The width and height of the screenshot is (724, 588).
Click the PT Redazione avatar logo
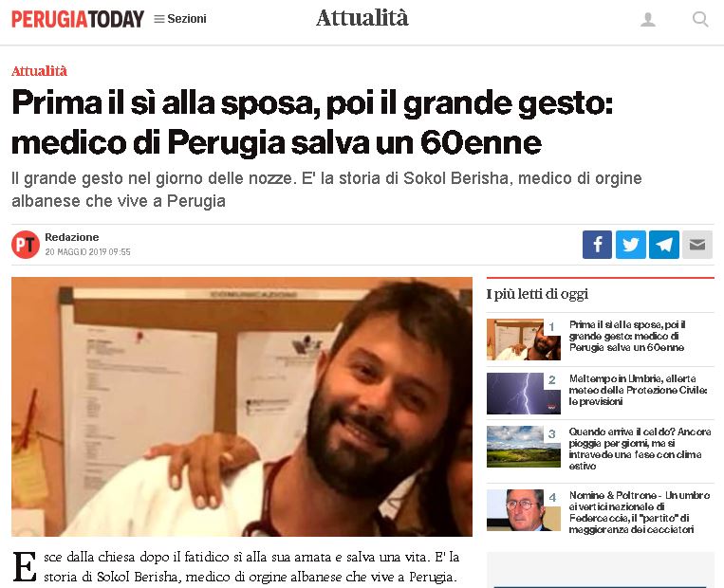click(x=26, y=245)
